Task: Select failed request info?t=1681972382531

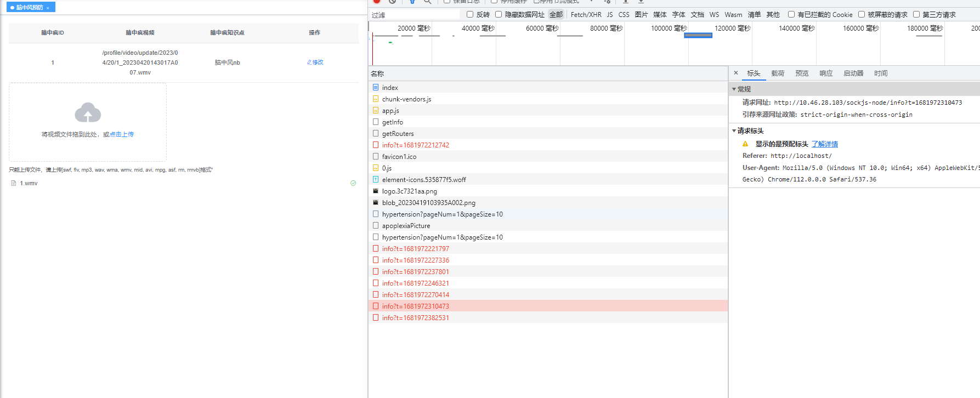Action: click(x=548, y=318)
